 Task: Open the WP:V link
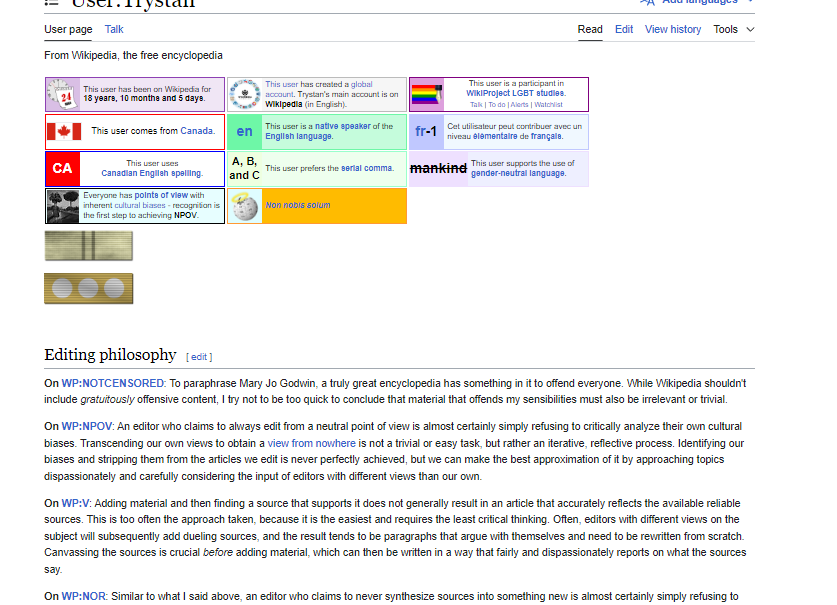[x=75, y=504]
